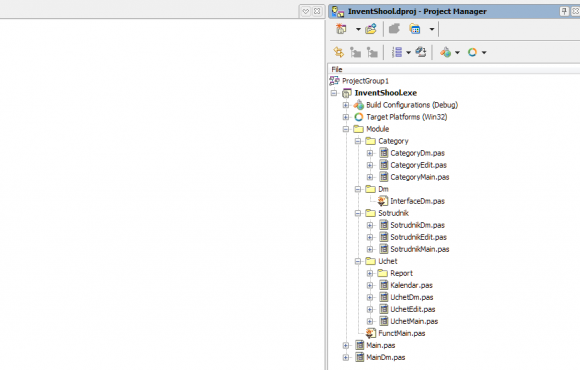Pin the Project Manager panel

[564, 11]
